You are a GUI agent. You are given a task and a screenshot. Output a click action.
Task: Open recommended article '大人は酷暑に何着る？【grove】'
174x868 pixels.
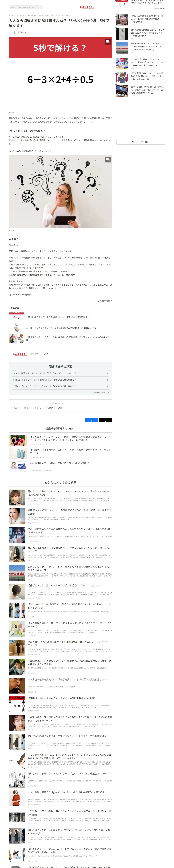[66, 792]
